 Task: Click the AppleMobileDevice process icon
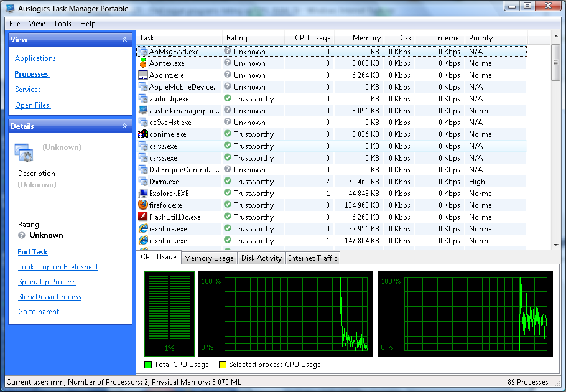pos(143,87)
